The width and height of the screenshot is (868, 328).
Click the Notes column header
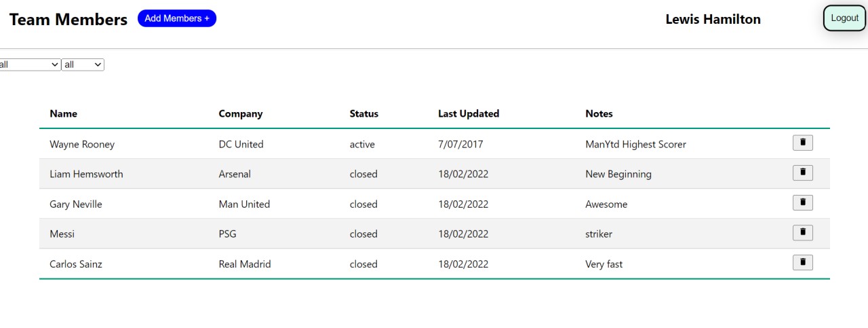coord(599,113)
